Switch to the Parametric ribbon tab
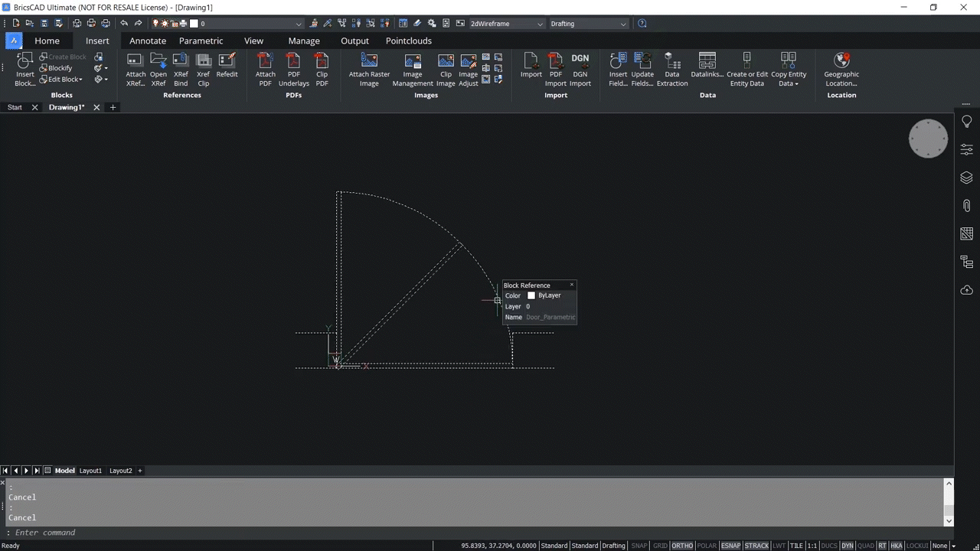The image size is (980, 551). 201,41
